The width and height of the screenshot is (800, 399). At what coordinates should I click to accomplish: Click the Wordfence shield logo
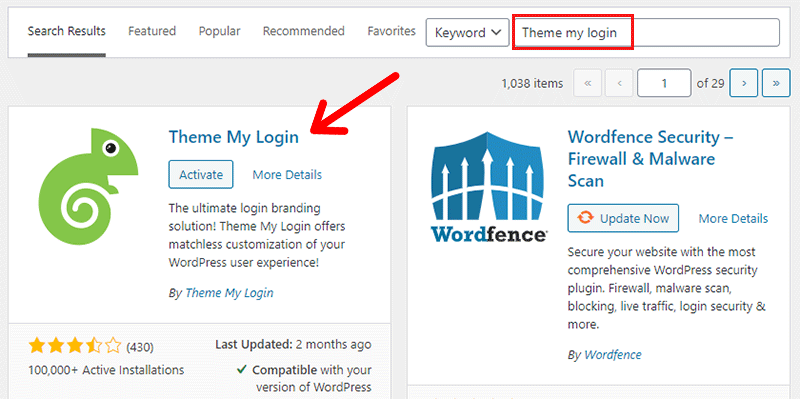click(x=489, y=187)
